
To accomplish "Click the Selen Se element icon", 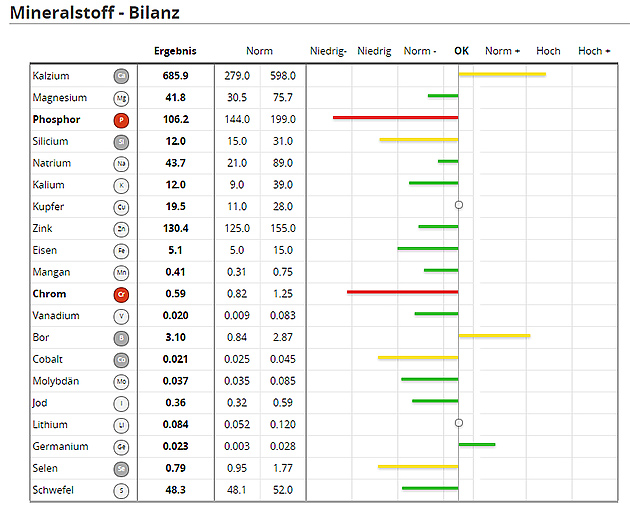I will click(121, 468).
